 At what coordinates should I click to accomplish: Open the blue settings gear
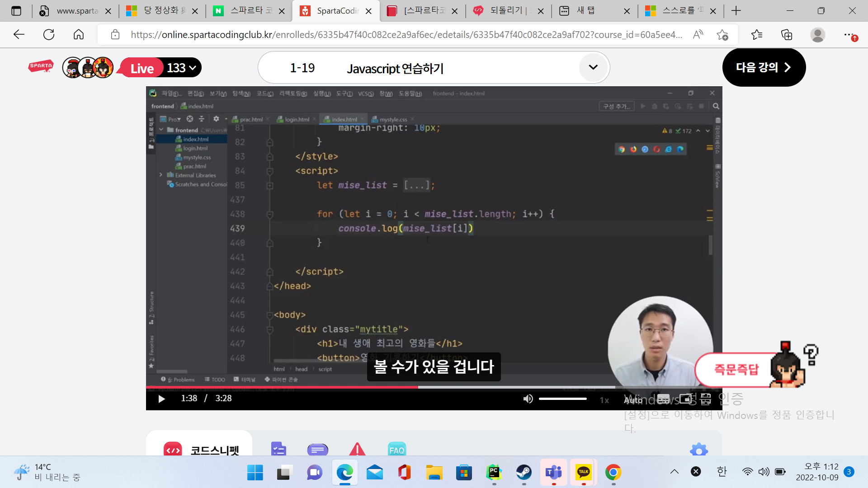click(x=699, y=450)
